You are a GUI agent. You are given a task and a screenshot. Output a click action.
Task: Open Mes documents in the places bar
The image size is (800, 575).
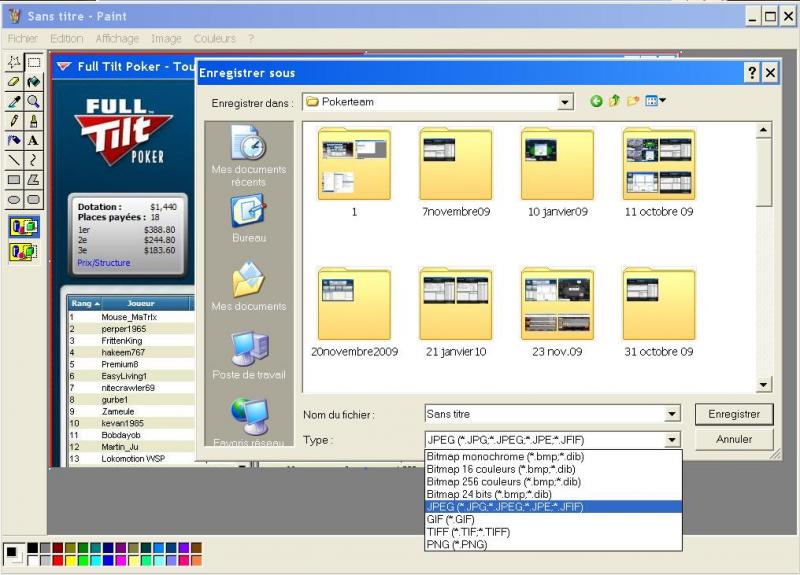[x=248, y=287]
